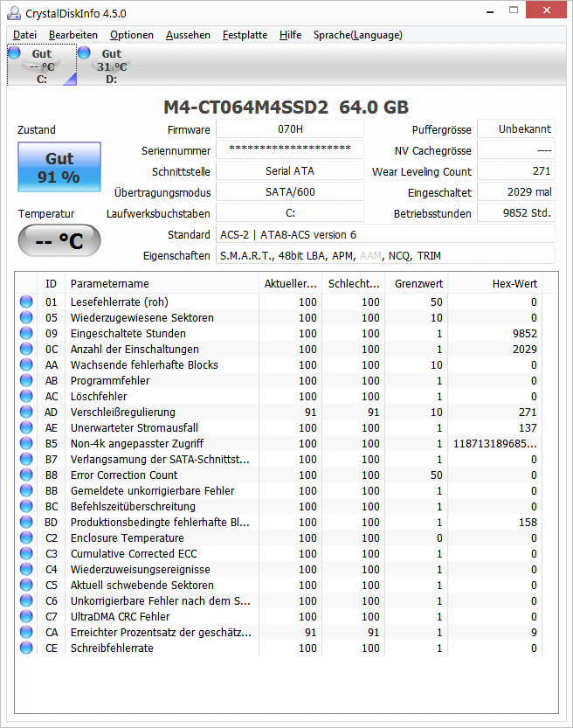Open the Sprache(Language) menu
Viewport: 573px width, 728px height.
coord(358,35)
